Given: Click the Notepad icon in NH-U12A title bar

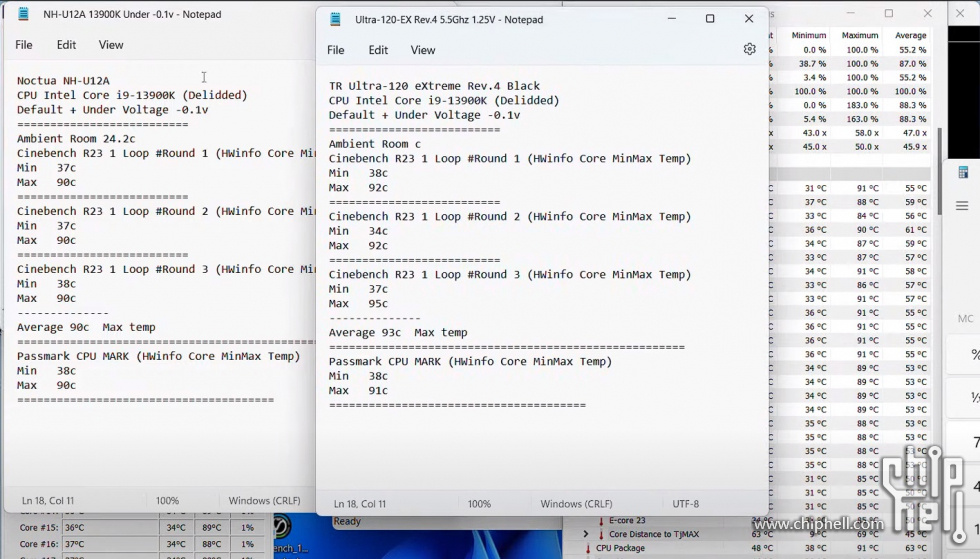Looking at the screenshot, I should (x=23, y=14).
